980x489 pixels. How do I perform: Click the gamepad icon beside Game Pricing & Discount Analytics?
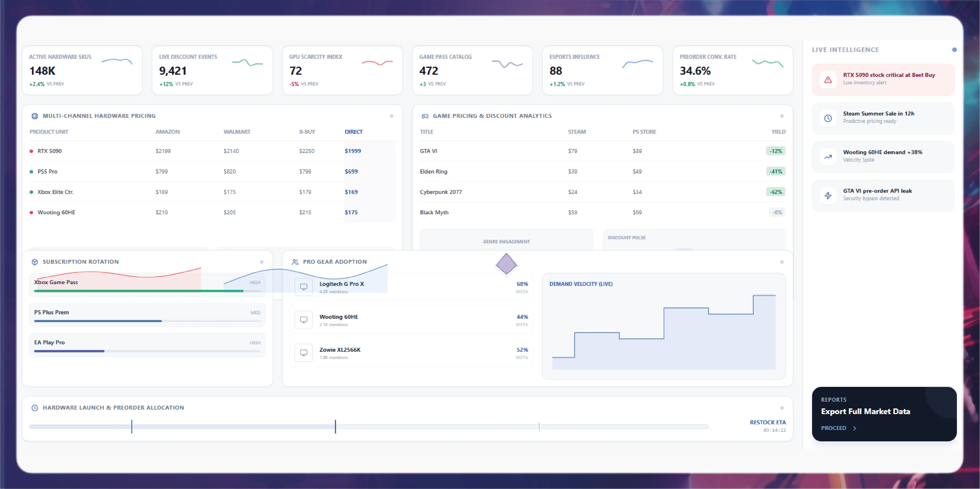tap(425, 116)
